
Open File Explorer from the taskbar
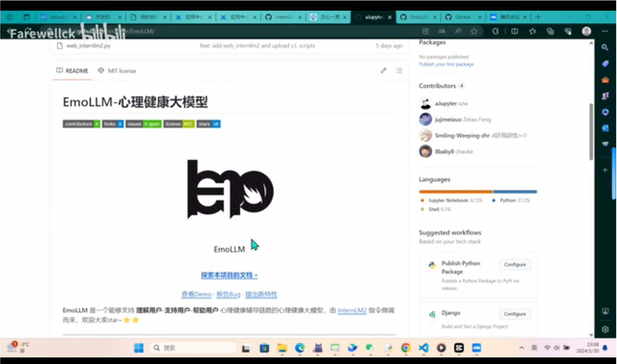pos(282,348)
